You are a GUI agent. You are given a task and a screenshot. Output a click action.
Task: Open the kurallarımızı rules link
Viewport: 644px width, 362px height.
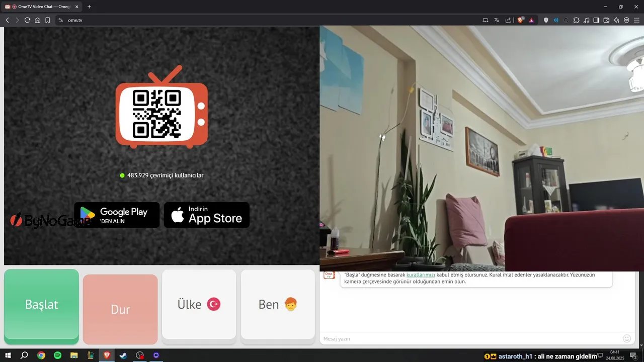(x=421, y=275)
